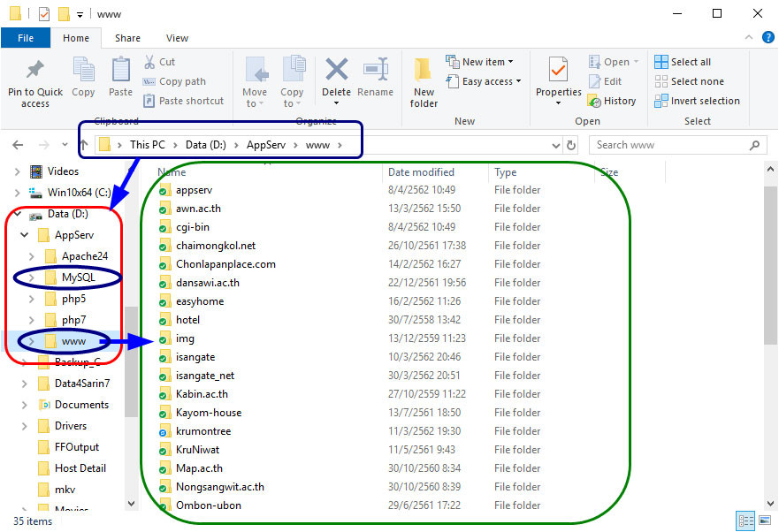Switch to large icons view in status bar
This screenshot has height=532, width=779.
coord(764,521)
